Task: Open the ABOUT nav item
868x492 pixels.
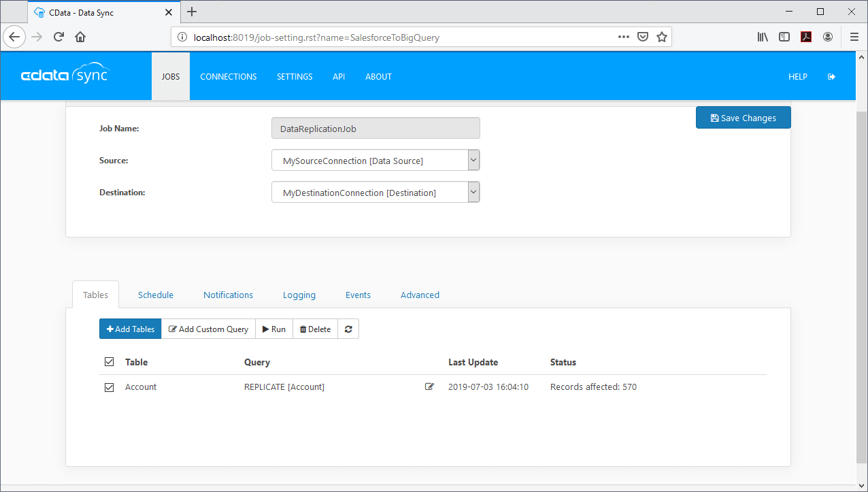Action: tap(379, 77)
